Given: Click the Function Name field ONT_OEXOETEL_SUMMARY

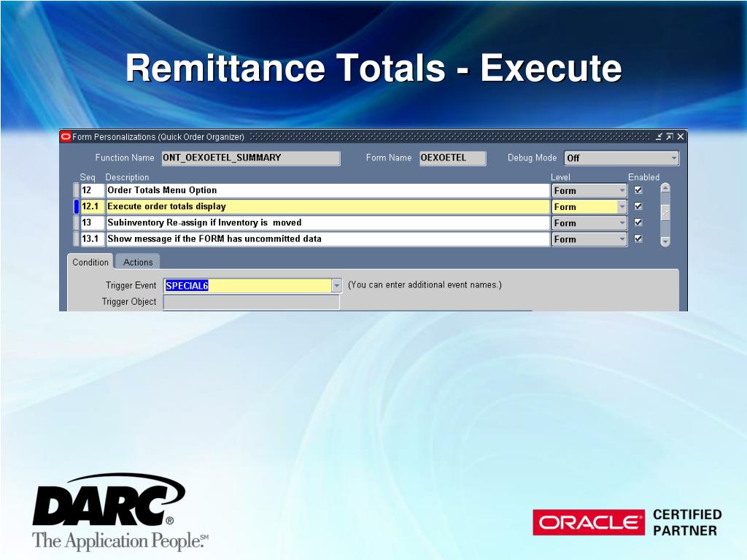Looking at the screenshot, I should tap(251, 158).
